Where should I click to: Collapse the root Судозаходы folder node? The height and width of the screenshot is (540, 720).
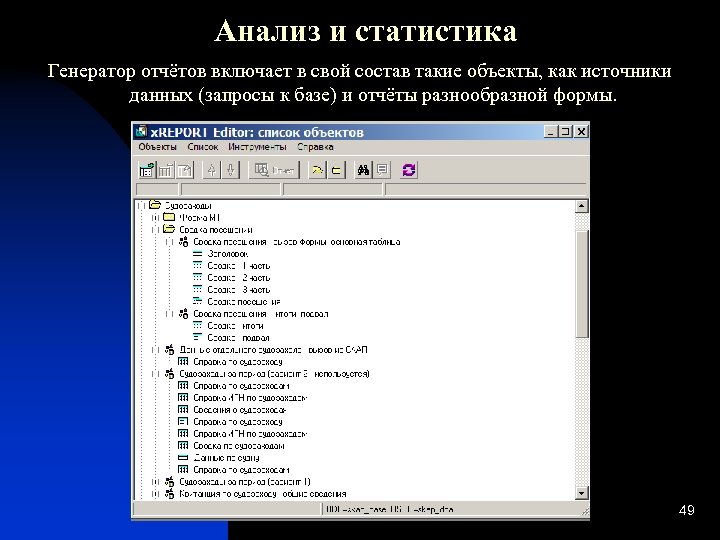click(x=141, y=206)
